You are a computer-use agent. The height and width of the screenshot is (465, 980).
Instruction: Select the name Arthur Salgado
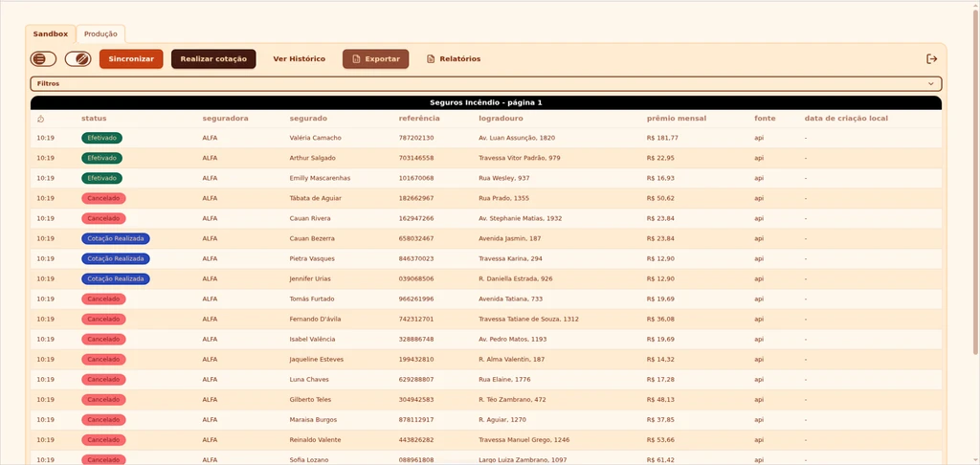coord(313,158)
